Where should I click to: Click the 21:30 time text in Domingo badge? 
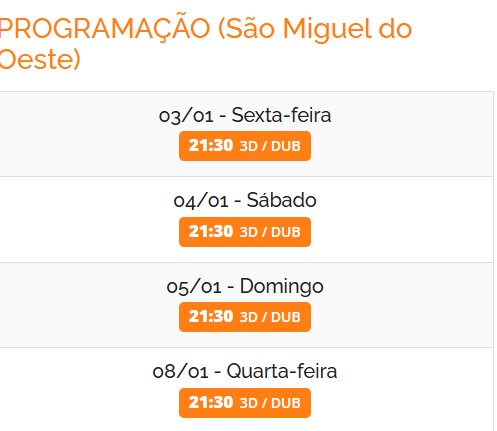[x=211, y=317]
